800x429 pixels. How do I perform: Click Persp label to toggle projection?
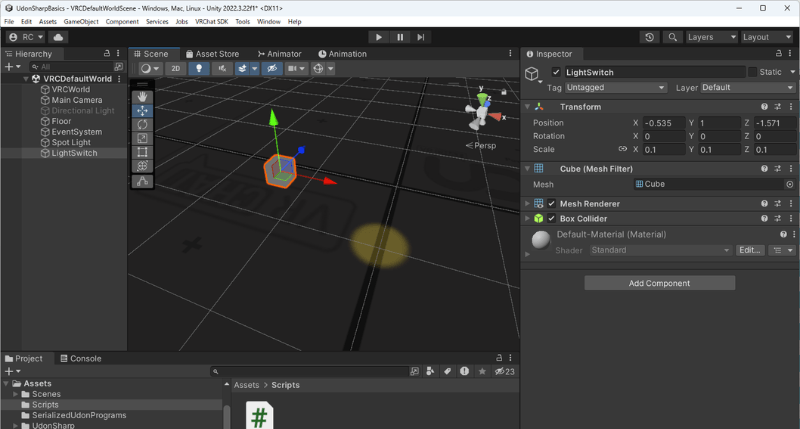484,146
